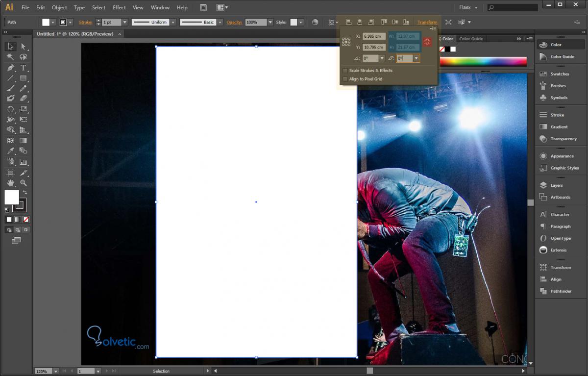588x376 pixels.
Task: Open the fill color dropdown
Action: pos(54,23)
